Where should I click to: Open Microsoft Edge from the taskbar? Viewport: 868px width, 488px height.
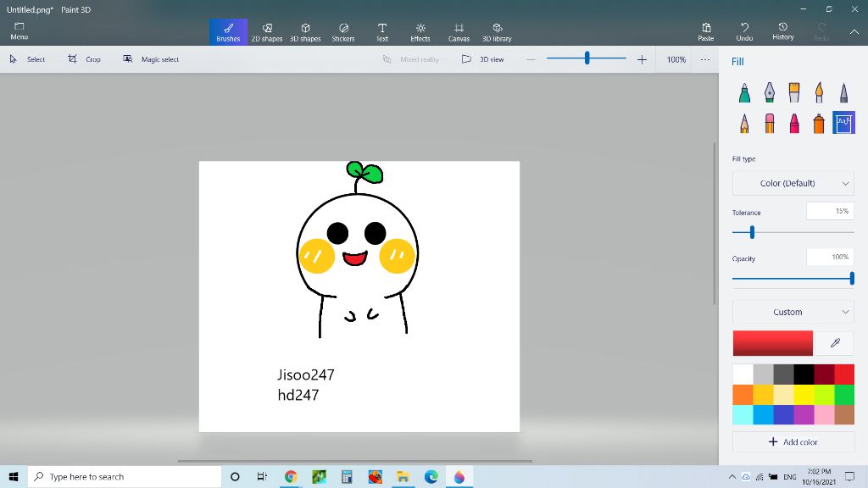tap(431, 476)
